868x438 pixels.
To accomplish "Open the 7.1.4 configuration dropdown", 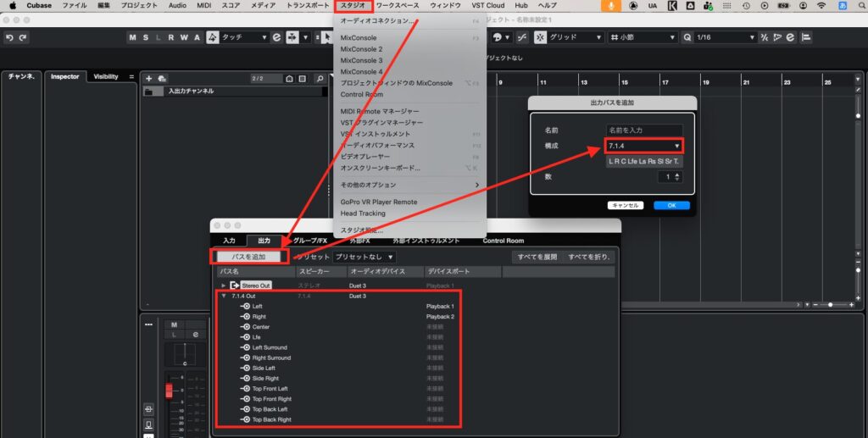I will click(643, 146).
